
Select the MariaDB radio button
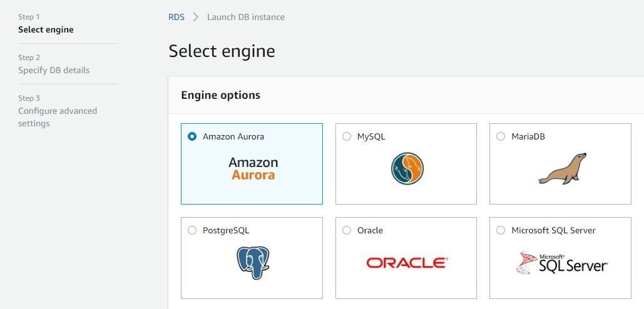point(501,136)
